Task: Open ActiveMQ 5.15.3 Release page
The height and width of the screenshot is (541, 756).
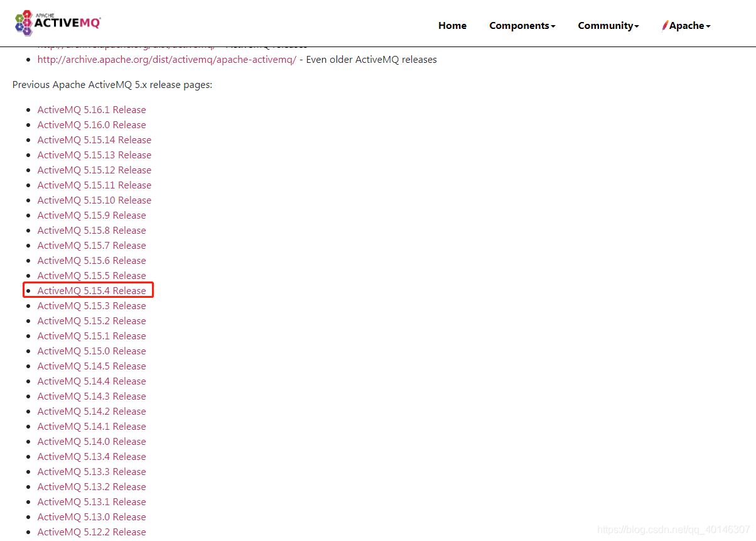Action: [x=92, y=306]
